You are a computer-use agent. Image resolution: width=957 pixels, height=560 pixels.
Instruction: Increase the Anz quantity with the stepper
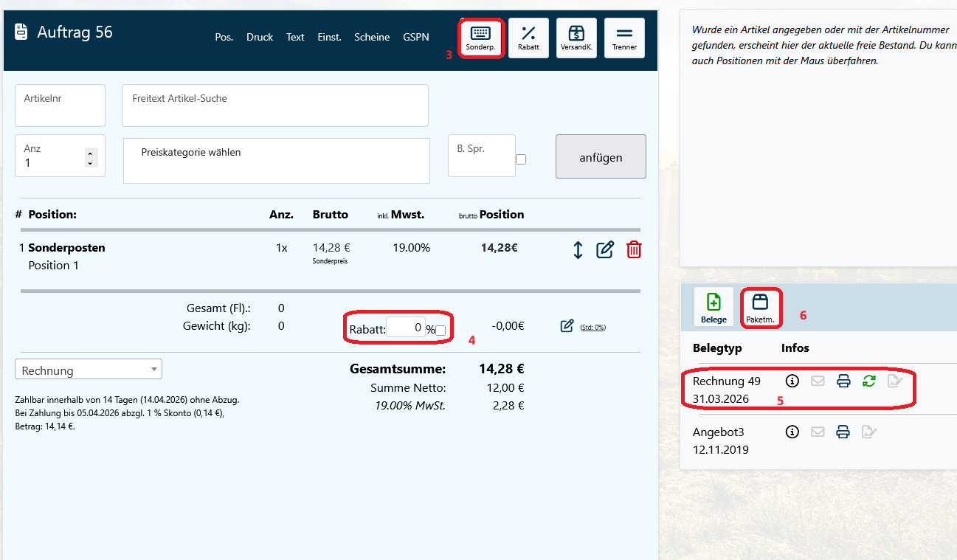point(91,153)
